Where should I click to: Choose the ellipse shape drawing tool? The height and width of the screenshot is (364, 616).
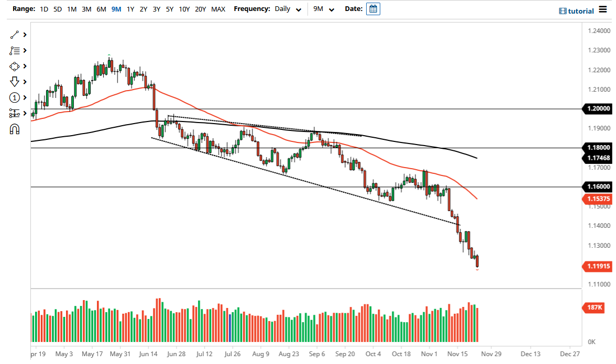[x=14, y=66]
